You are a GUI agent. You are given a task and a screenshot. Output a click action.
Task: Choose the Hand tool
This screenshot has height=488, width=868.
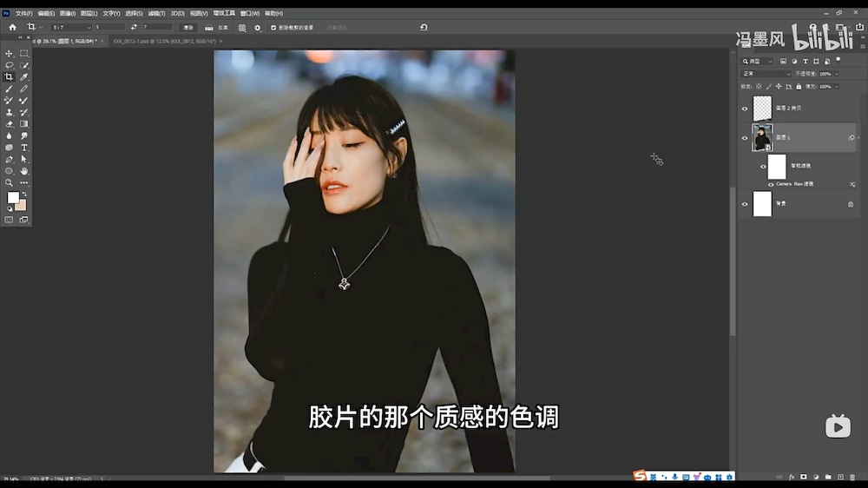tap(24, 171)
